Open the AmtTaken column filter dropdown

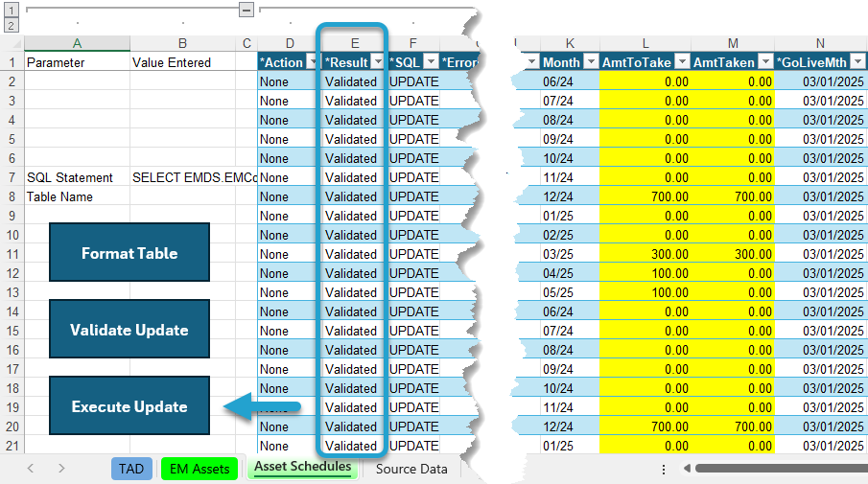[x=765, y=62]
